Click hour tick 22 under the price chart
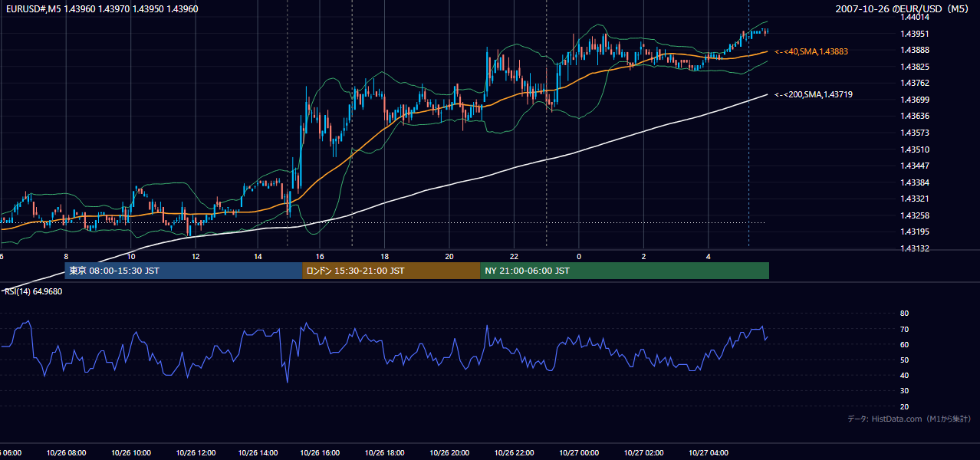Image resolution: width=980 pixels, height=460 pixels. [515, 256]
